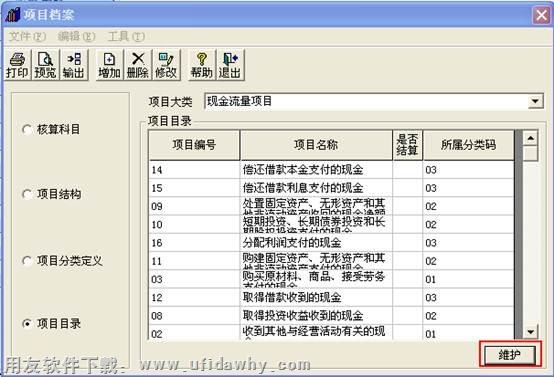Click project number cell 15

coord(194,188)
